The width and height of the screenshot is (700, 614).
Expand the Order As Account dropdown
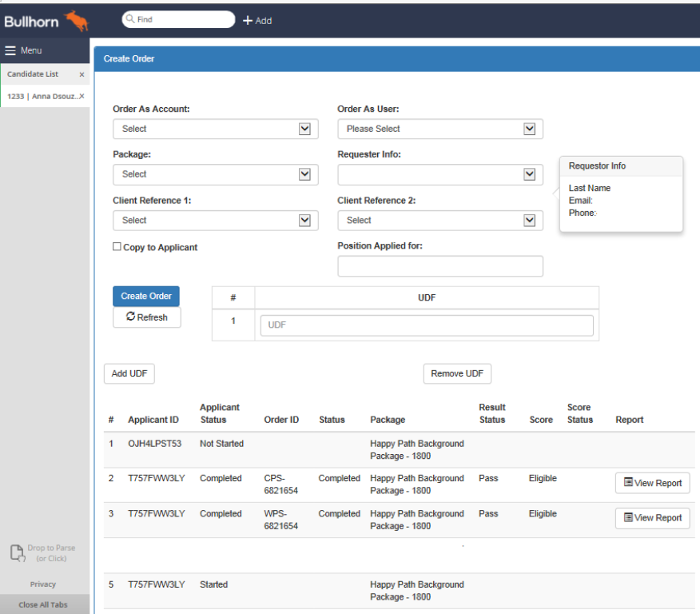coord(215,129)
